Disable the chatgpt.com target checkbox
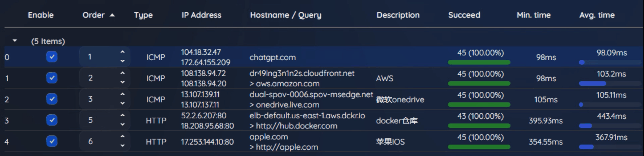This screenshot has height=156, width=644. [52, 56]
